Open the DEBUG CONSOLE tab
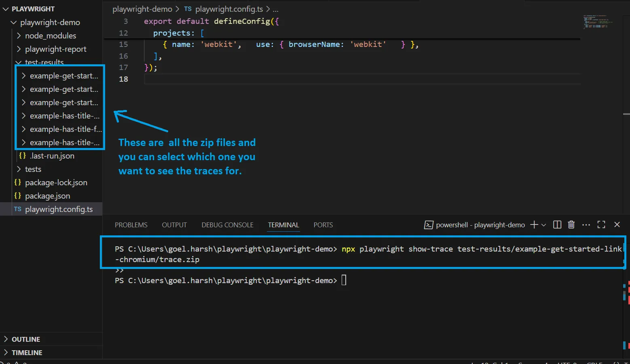 [x=228, y=225]
